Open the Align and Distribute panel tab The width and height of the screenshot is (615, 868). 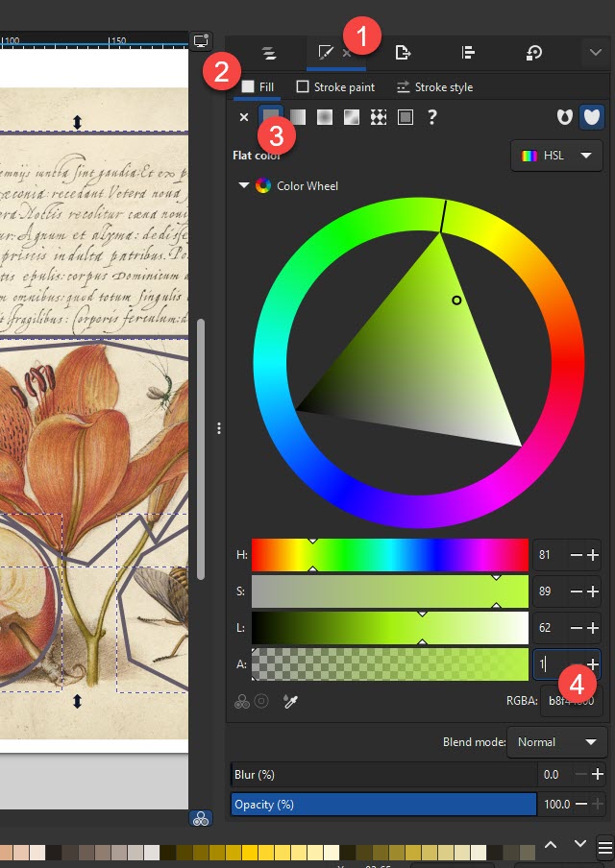469,54
